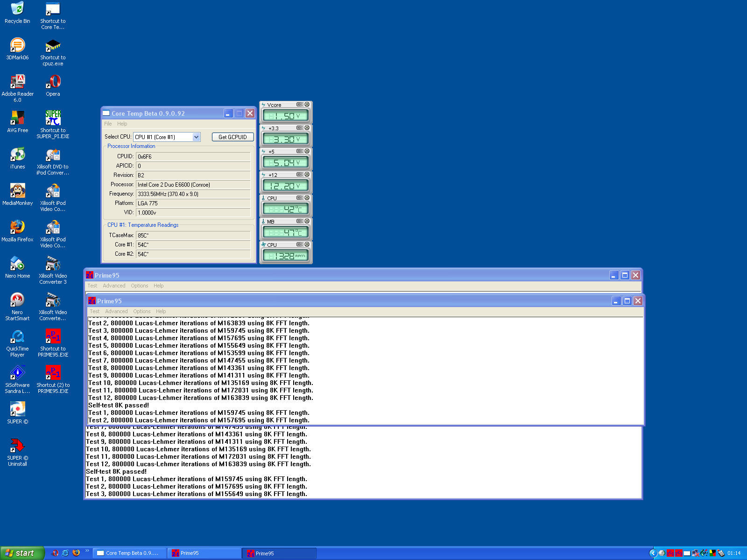Close the +5 voltage widget
Viewport: 747px width, 560px height.
(307, 151)
